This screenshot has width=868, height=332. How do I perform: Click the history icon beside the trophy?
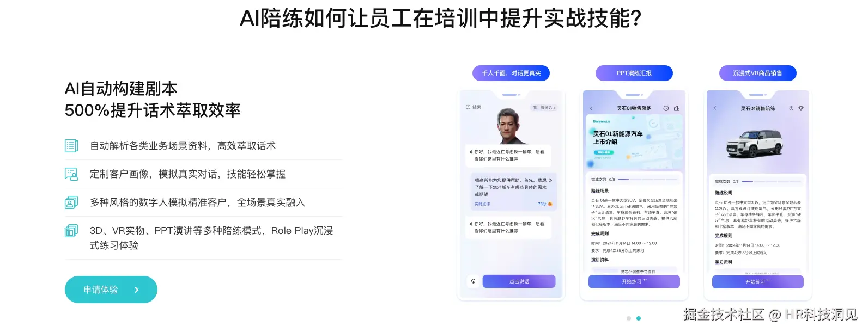(791, 108)
